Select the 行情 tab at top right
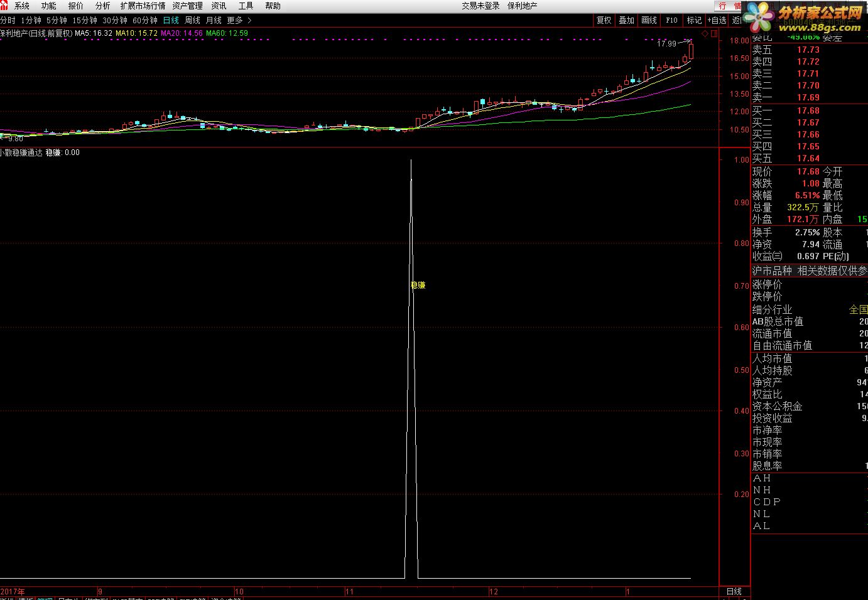868x600 pixels. [x=729, y=6]
